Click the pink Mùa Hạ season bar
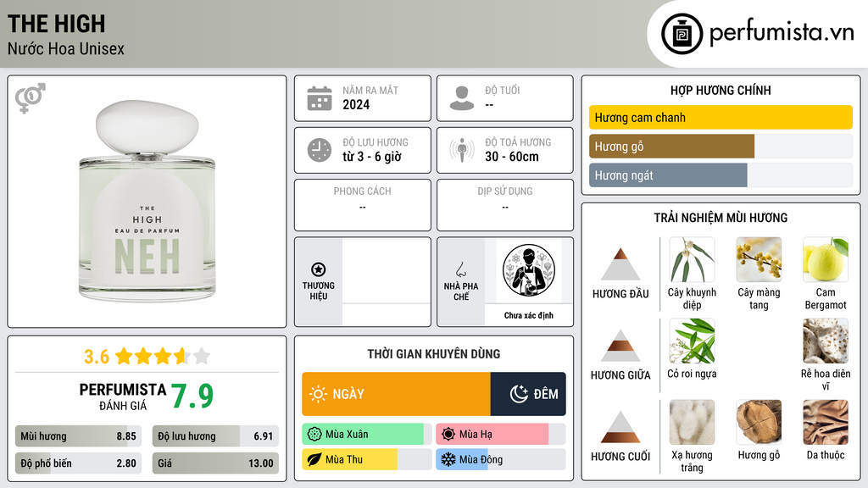Viewport: 868px width, 488px height. 492,435
